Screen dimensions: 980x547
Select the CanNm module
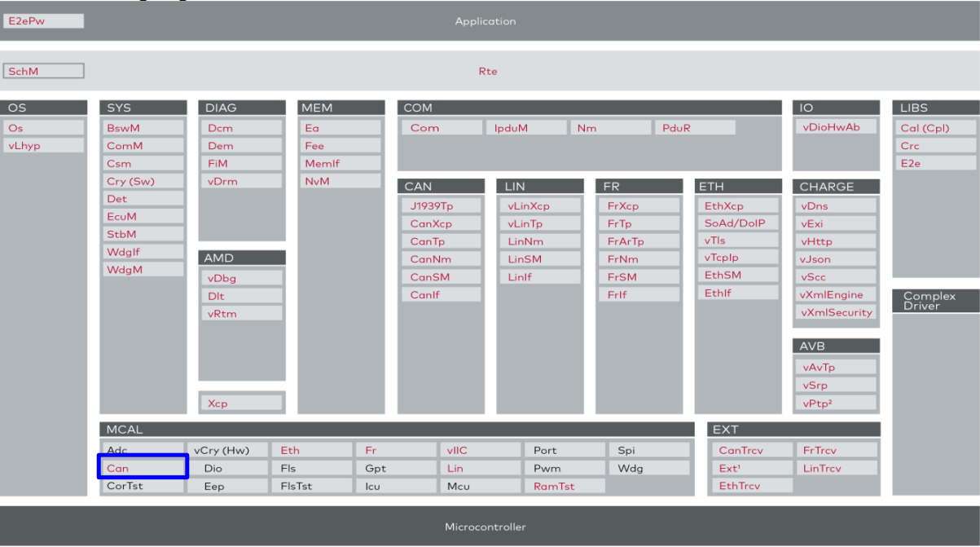tap(442, 259)
